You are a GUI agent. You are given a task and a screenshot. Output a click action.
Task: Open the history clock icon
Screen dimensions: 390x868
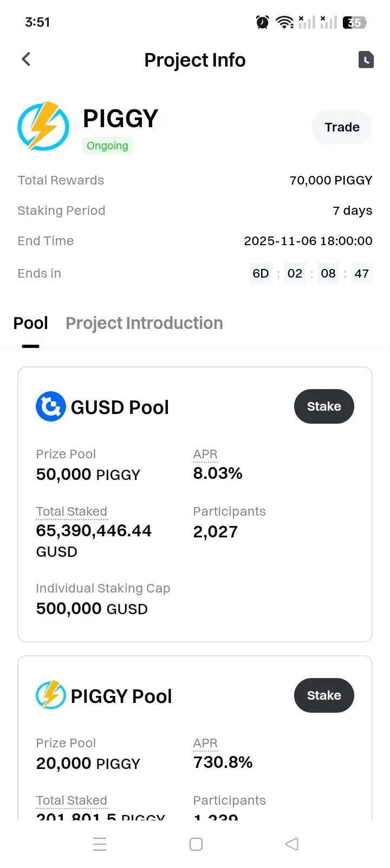point(366,60)
